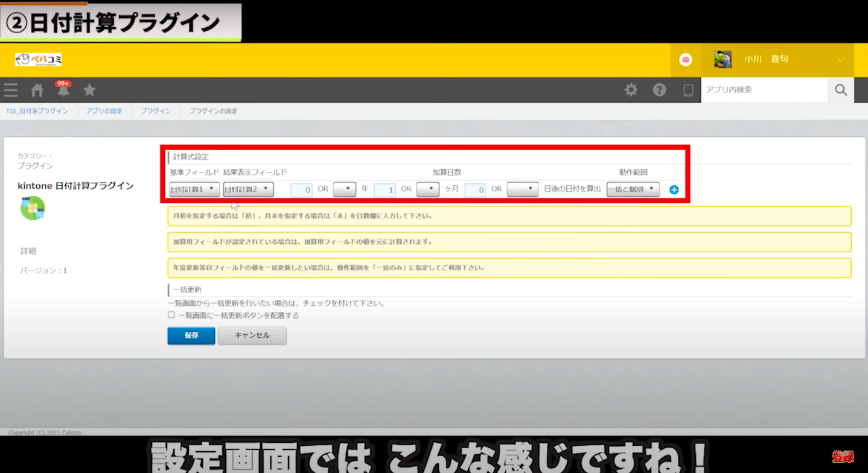The height and width of the screenshot is (473, 868).
Task: Open user account menu chevron
Action: pyautogui.click(x=841, y=60)
